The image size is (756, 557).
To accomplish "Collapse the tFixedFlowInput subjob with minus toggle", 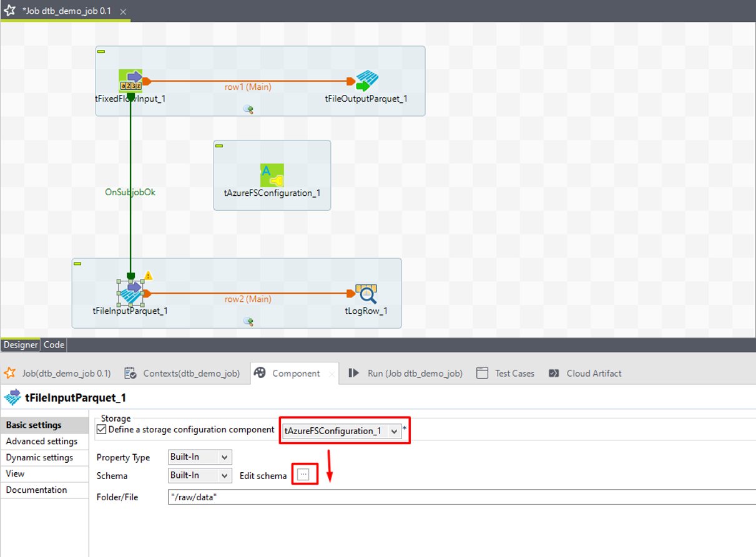I will [x=101, y=51].
